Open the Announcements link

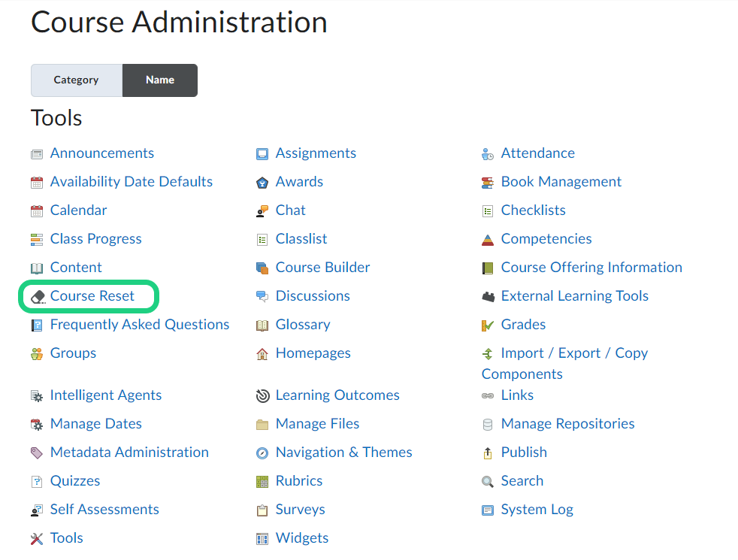tap(101, 153)
